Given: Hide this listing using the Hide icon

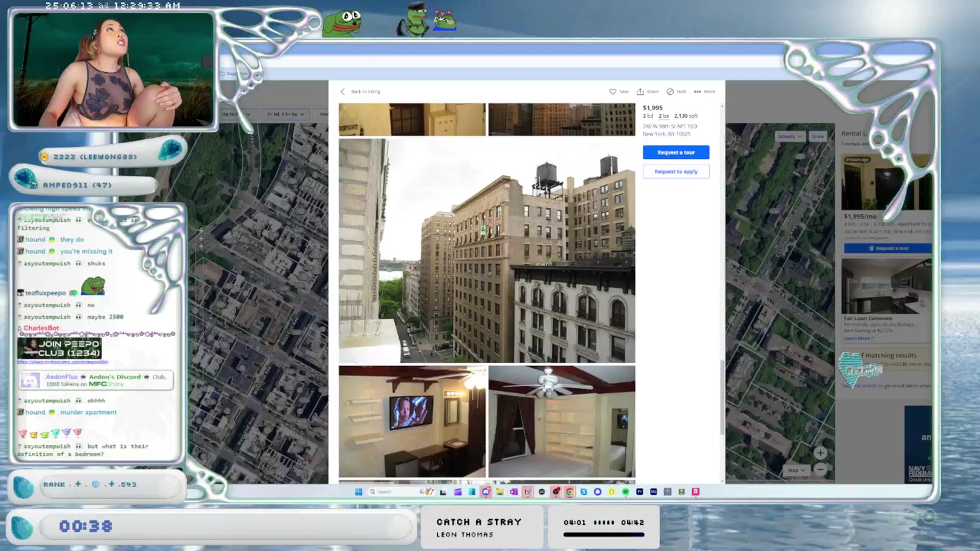Looking at the screenshot, I should [676, 92].
